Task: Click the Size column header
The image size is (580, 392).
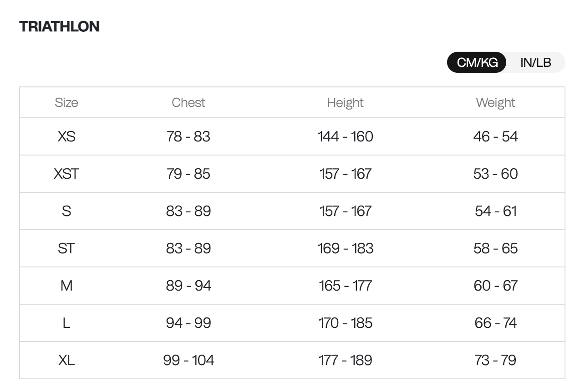Action: [66, 103]
